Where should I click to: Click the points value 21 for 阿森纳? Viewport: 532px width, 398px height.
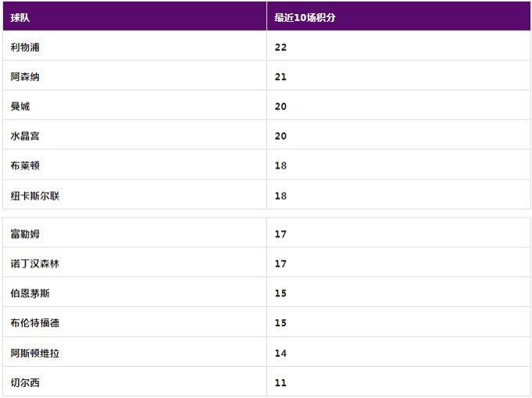pos(280,76)
